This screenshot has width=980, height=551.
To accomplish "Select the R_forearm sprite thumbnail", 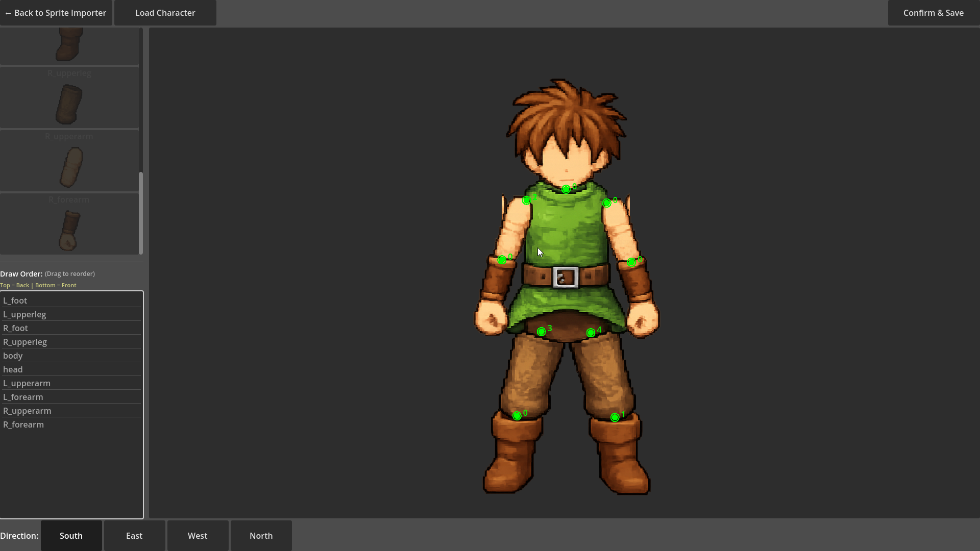I will tap(69, 231).
